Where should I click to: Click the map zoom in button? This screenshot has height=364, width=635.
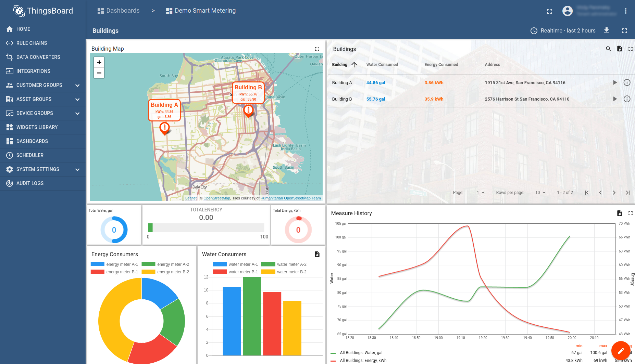[99, 62]
